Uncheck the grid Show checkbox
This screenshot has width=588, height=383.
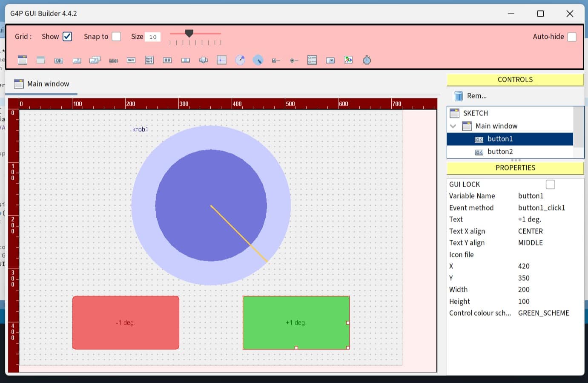click(67, 37)
